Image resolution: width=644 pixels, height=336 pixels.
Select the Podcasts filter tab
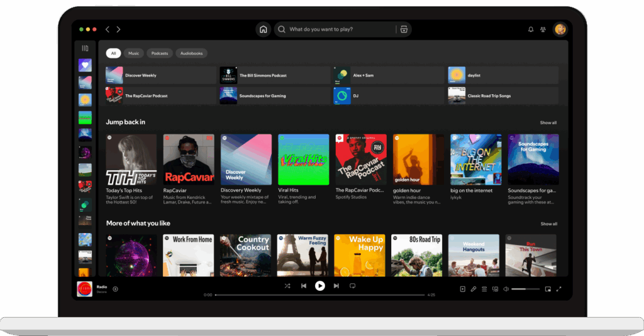click(x=160, y=53)
